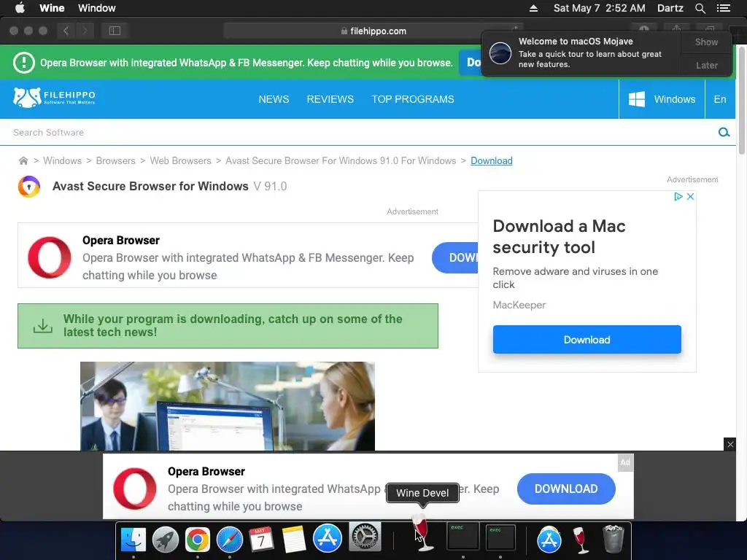Click Windows breadcrumb link
The image size is (747, 560).
pyautogui.click(x=63, y=160)
